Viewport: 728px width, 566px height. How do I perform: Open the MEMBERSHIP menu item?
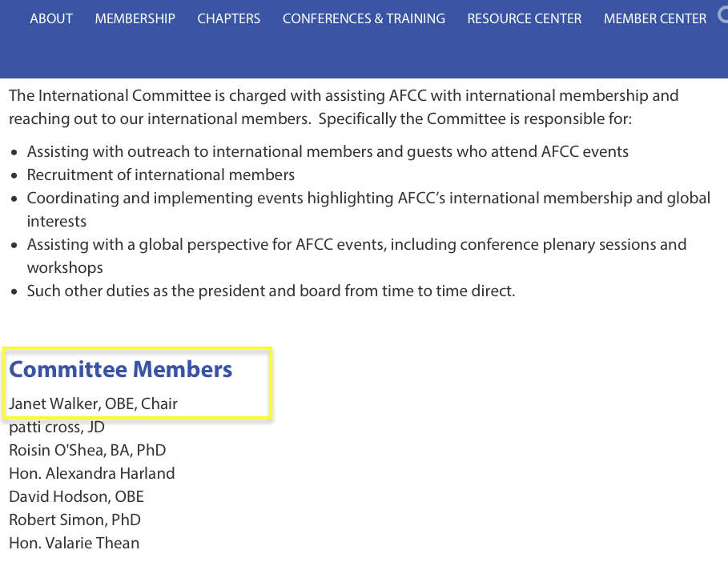click(x=135, y=18)
